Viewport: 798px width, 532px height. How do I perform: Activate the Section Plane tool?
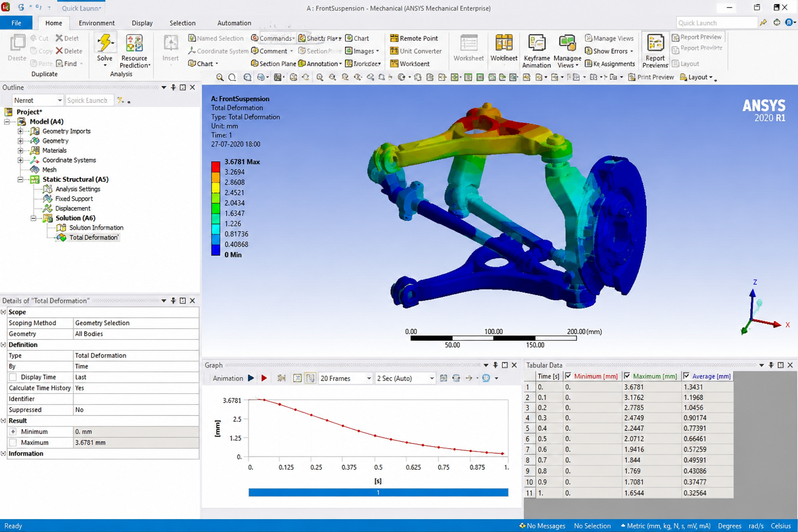tap(273, 64)
